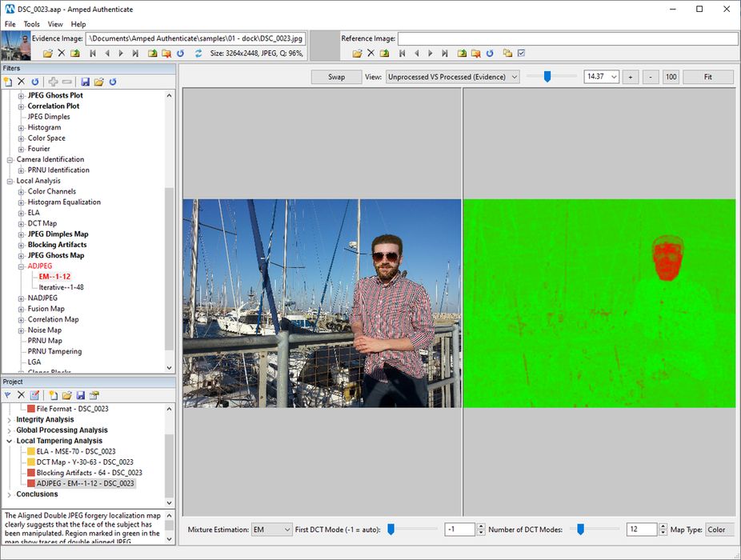Toggle the Map Type Color button
Image resolution: width=741 pixels, height=560 pixels.
pyautogui.click(x=719, y=530)
